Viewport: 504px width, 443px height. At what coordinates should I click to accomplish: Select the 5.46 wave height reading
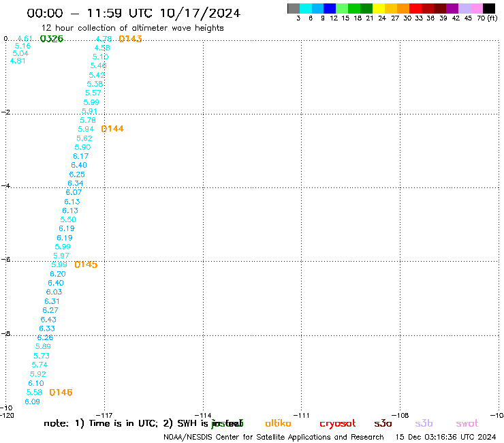[x=98, y=65]
